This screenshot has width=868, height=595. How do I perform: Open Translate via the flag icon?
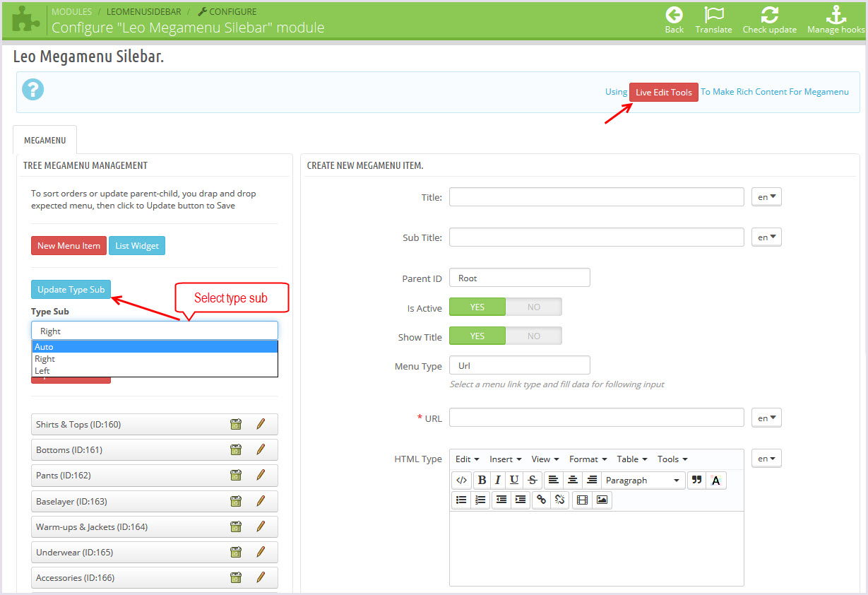pos(713,14)
